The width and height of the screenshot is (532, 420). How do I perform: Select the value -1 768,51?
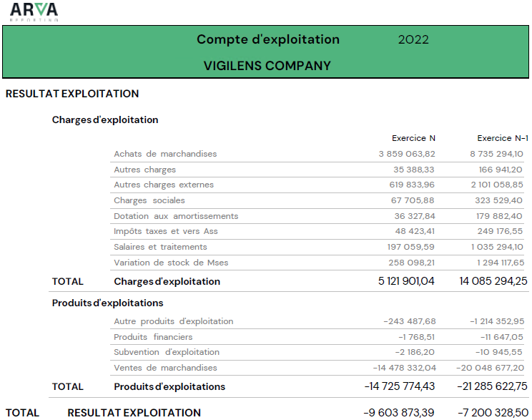[x=417, y=337]
